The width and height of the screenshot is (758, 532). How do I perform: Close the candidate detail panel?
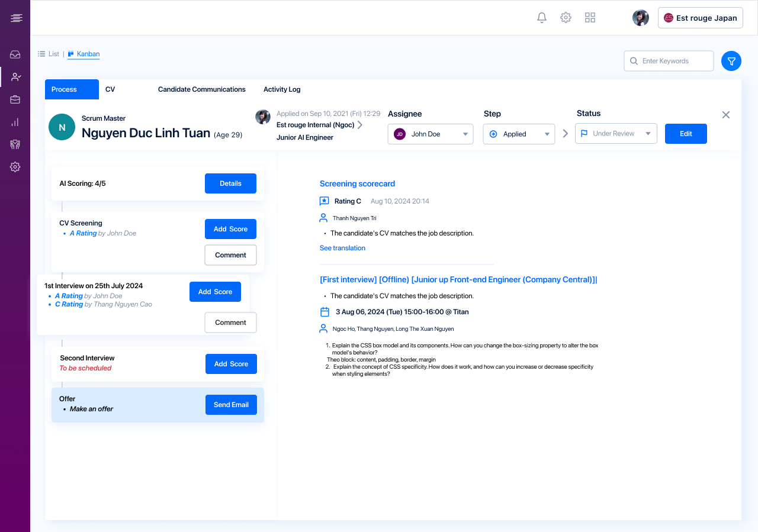pos(726,115)
